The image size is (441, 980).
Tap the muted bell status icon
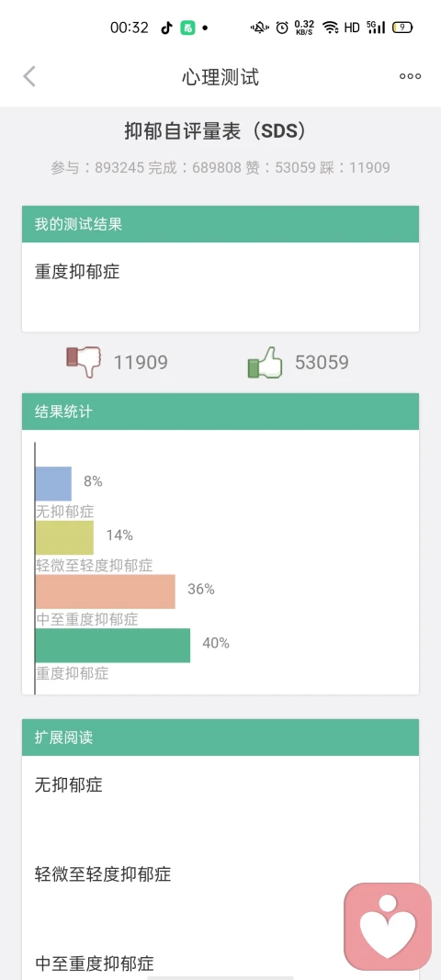[x=260, y=28]
